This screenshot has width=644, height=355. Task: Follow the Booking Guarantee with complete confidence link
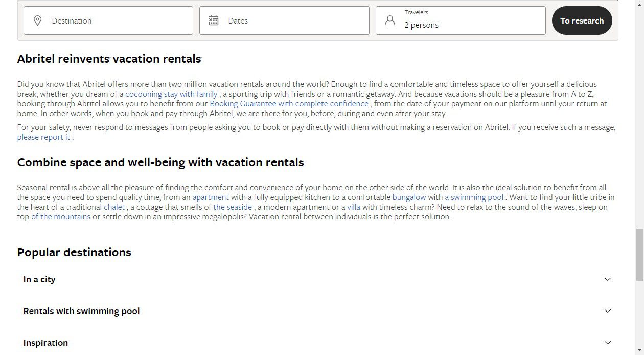pyautogui.click(x=289, y=104)
